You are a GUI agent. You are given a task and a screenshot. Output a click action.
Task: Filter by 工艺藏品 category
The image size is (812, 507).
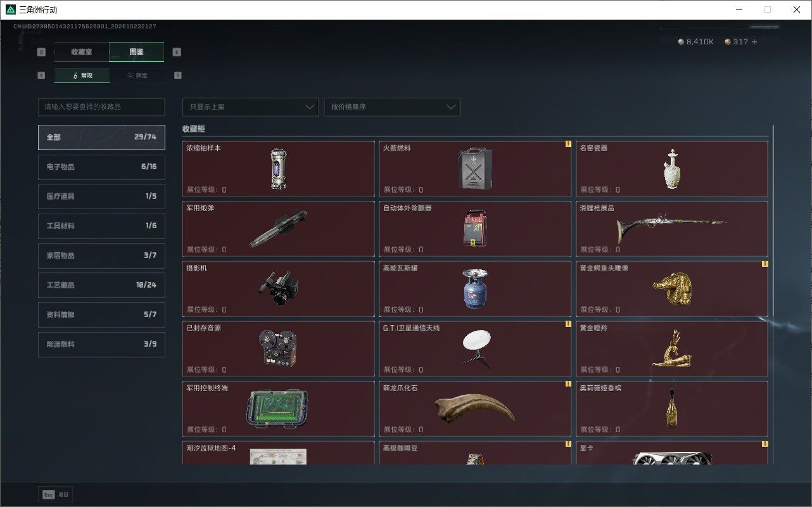[101, 285]
